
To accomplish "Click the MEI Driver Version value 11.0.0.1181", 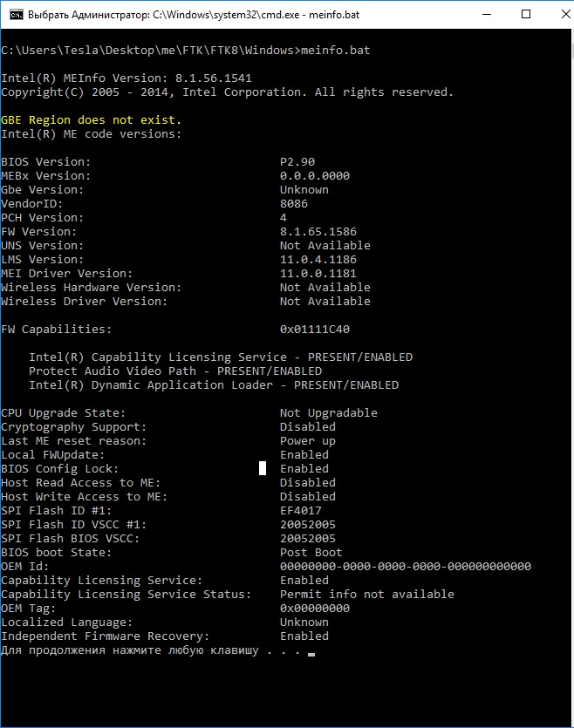I will pyautogui.click(x=318, y=274).
